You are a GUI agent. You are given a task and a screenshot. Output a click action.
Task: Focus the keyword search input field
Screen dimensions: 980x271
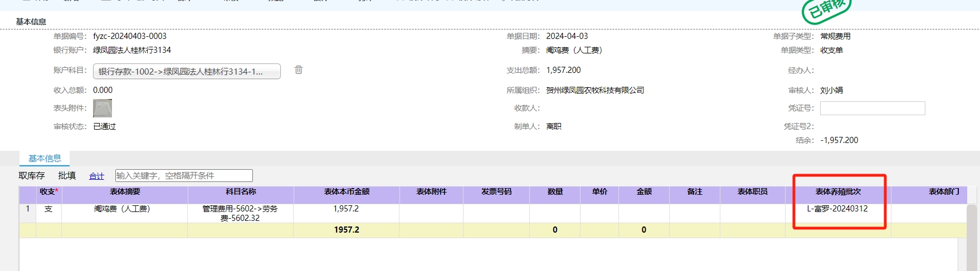[184, 176]
